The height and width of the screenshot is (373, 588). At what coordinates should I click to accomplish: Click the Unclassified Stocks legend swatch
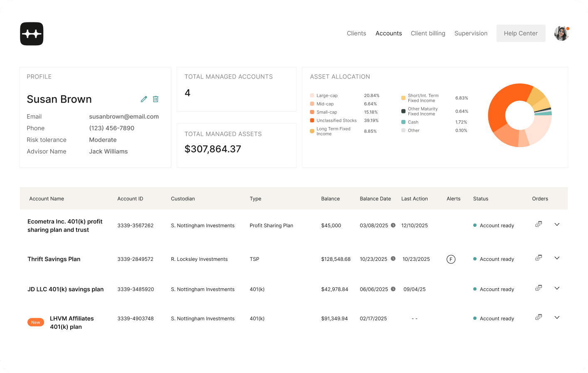tap(312, 120)
